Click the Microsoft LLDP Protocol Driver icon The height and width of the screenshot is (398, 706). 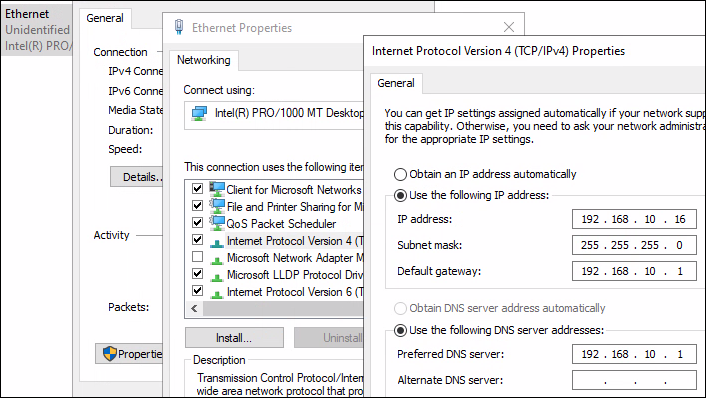click(217, 277)
